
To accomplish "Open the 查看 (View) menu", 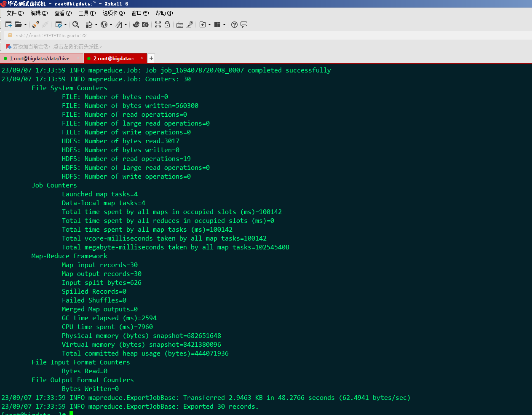I will pyautogui.click(x=63, y=13).
